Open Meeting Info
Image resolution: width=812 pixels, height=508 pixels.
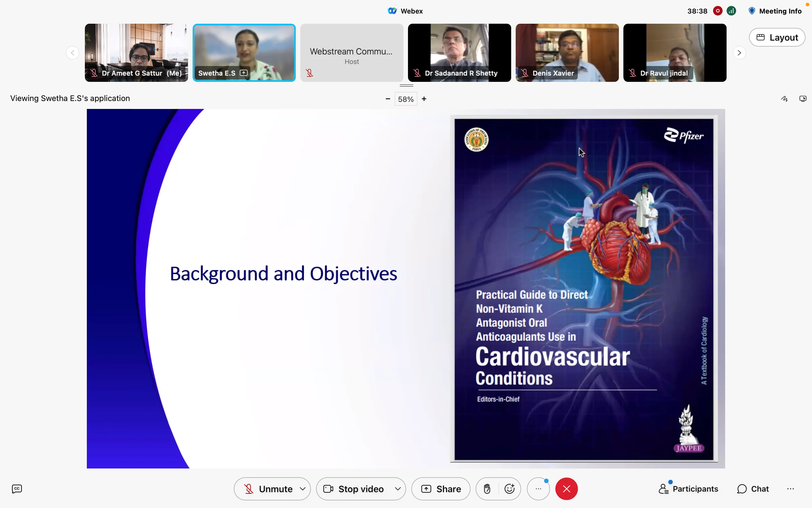pos(775,11)
